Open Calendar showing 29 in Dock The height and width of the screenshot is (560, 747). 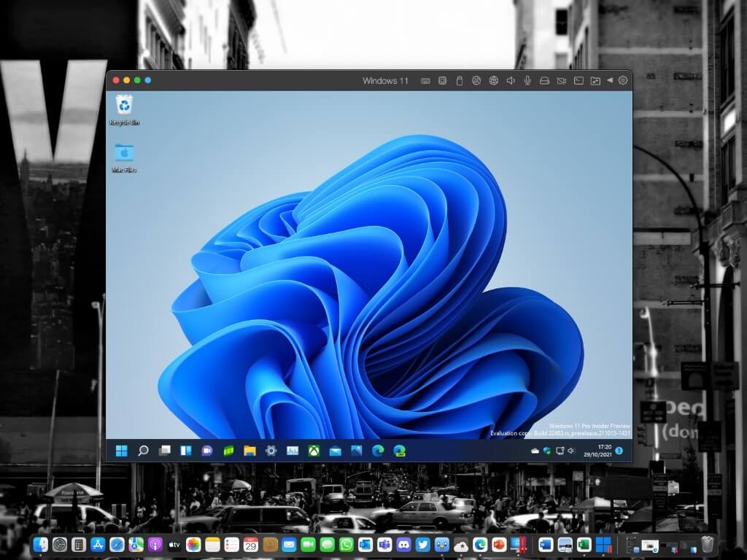click(x=251, y=544)
